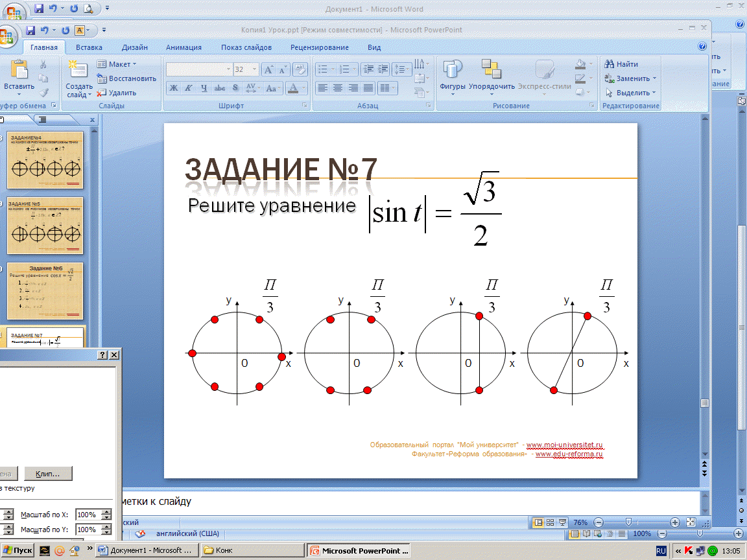This screenshot has width=747, height=560.
Task: Switch to Документ1 - Microsoft Word taskbar button
Action: [x=145, y=550]
